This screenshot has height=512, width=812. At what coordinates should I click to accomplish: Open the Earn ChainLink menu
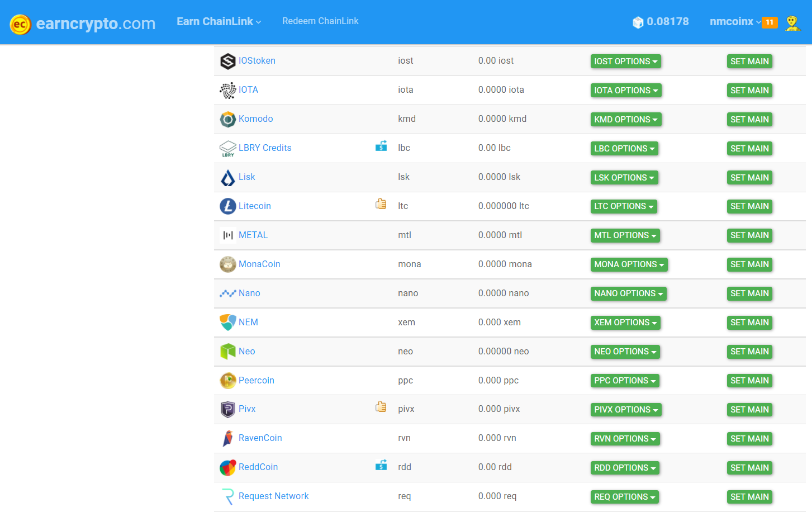219,21
